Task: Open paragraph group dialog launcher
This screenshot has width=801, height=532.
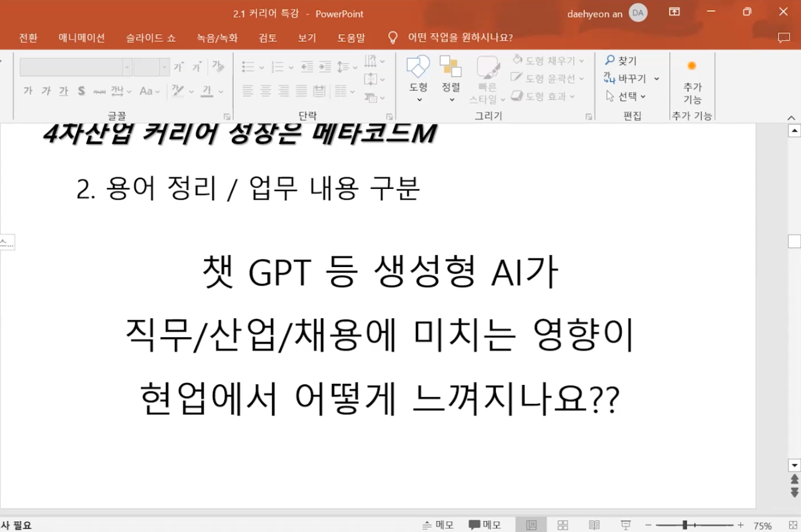Action: point(389,116)
